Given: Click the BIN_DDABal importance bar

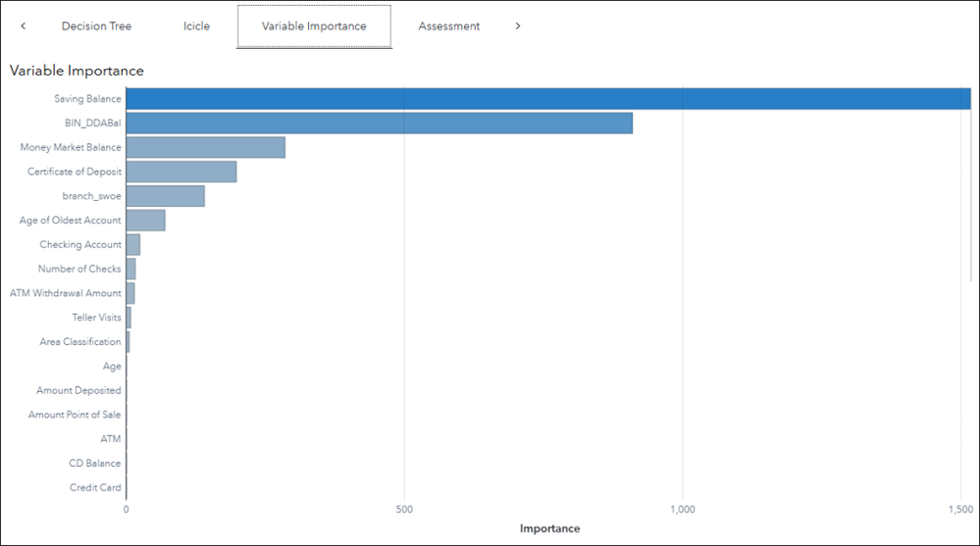Looking at the screenshot, I should pos(380,124).
